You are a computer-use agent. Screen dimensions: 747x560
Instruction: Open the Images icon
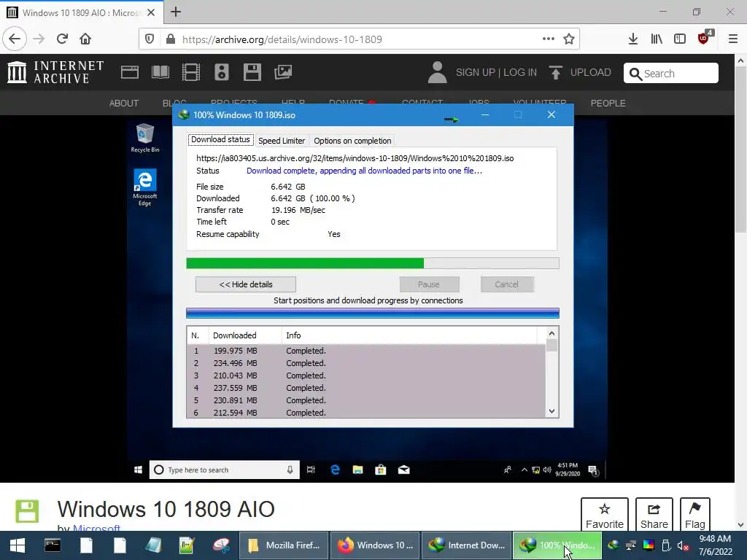point(283,72)
